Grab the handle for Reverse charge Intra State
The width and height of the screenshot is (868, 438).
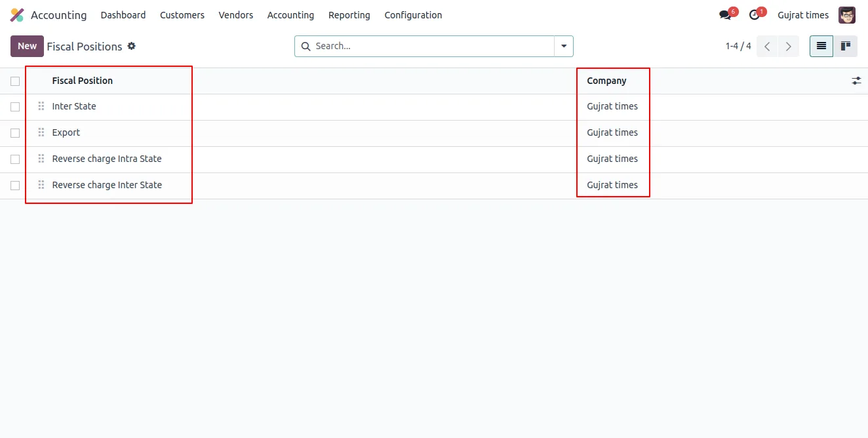[41, 159]
